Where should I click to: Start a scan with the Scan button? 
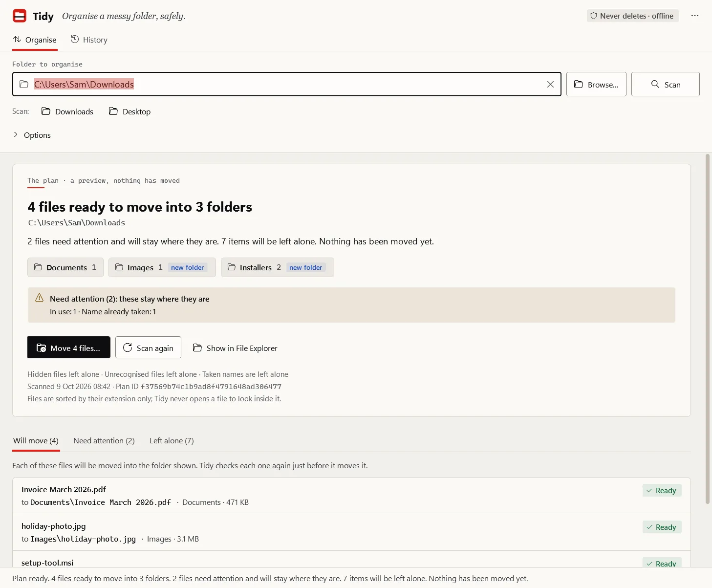tap(666, 85)
